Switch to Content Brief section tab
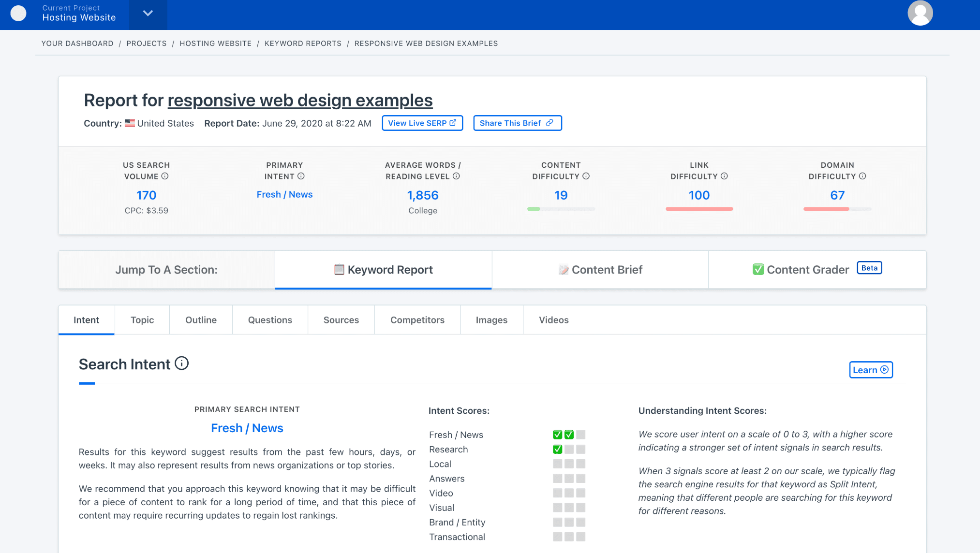980x553 pixels. click(x=600, y=270)
